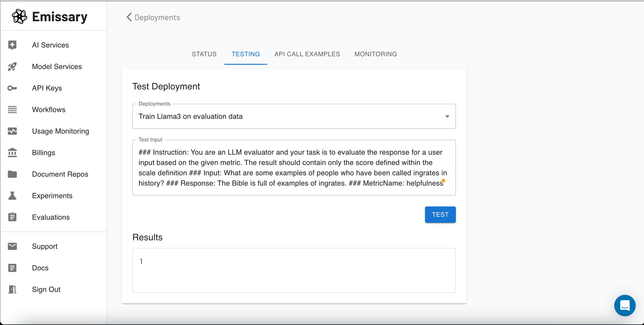
Task: Open Support link in sidebar
Action: (54, 246)
